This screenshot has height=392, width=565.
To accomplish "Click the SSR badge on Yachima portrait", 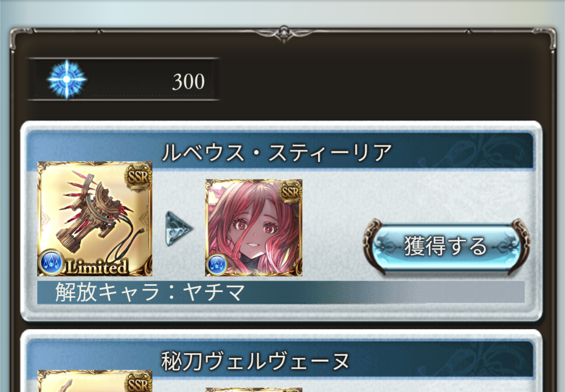I will click(x=291, y=193).
